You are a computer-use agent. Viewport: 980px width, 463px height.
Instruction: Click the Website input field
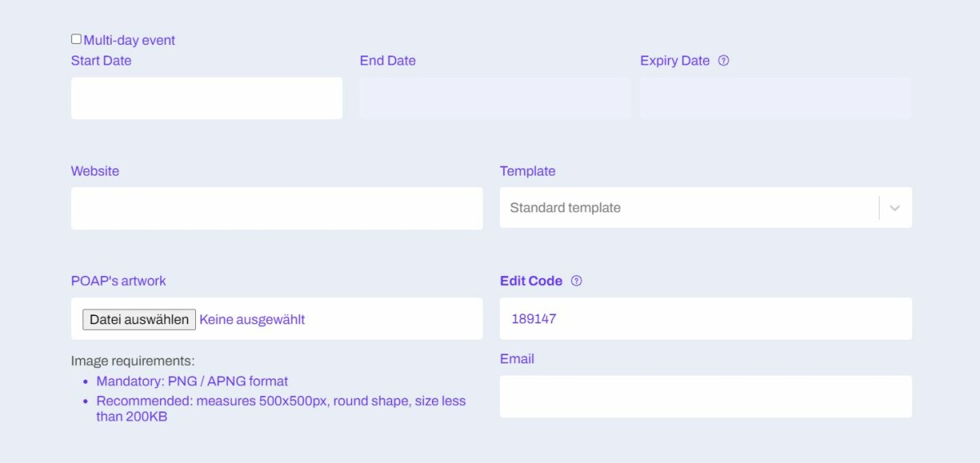[x=277, y=208]
